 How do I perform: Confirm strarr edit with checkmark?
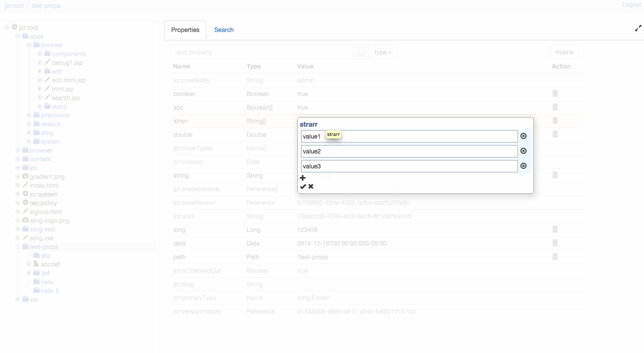303,186
